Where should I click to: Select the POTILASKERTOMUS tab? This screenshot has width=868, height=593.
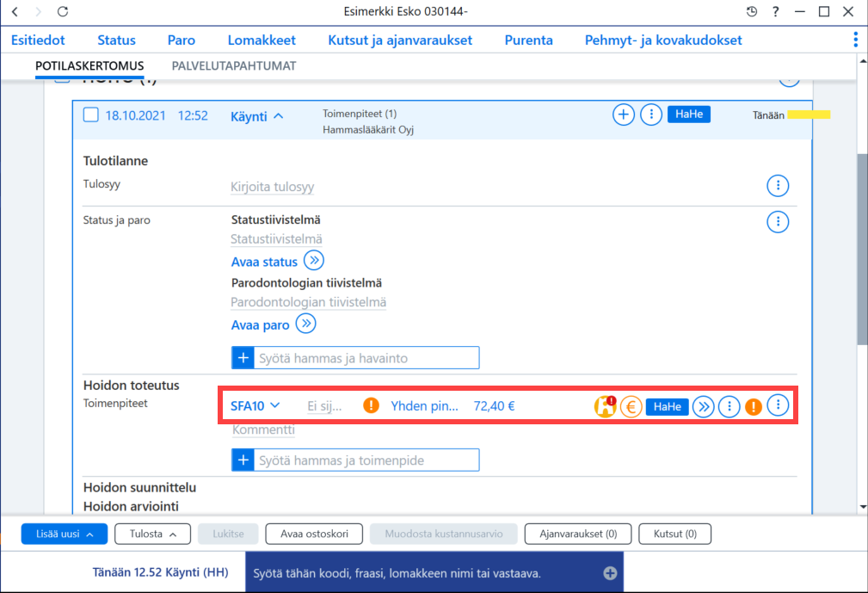tap(89, 66)
